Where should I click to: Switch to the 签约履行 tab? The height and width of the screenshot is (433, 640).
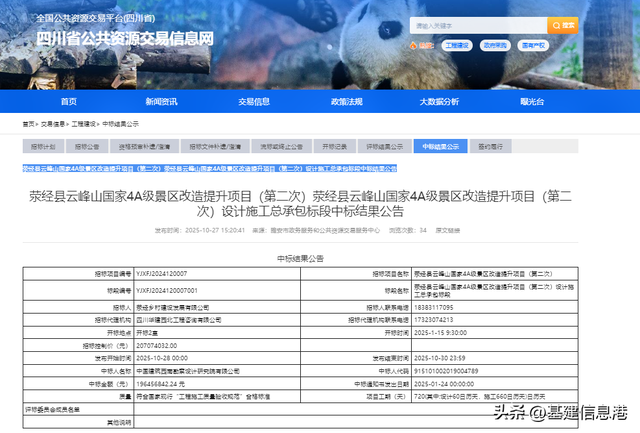tap(491, 146)
